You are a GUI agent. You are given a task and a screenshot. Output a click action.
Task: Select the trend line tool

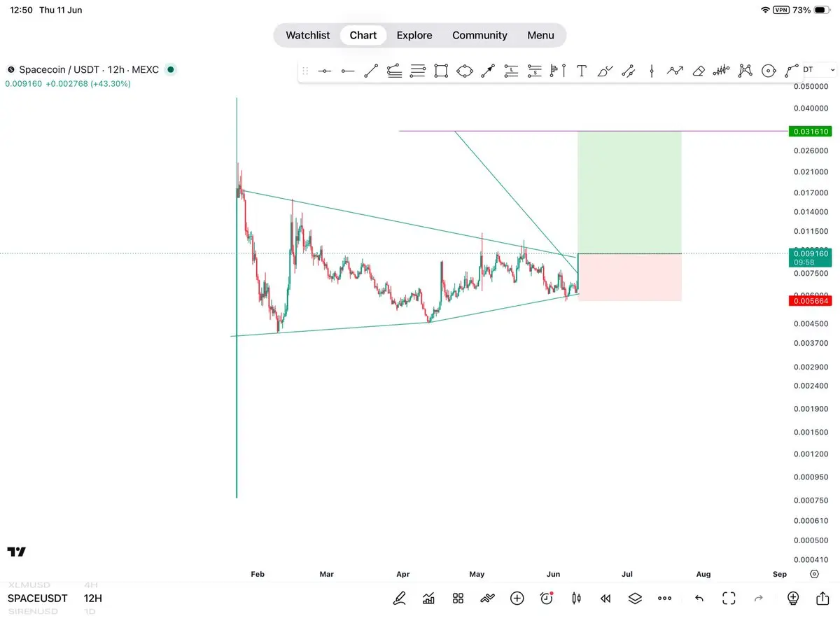click(371, 71)
